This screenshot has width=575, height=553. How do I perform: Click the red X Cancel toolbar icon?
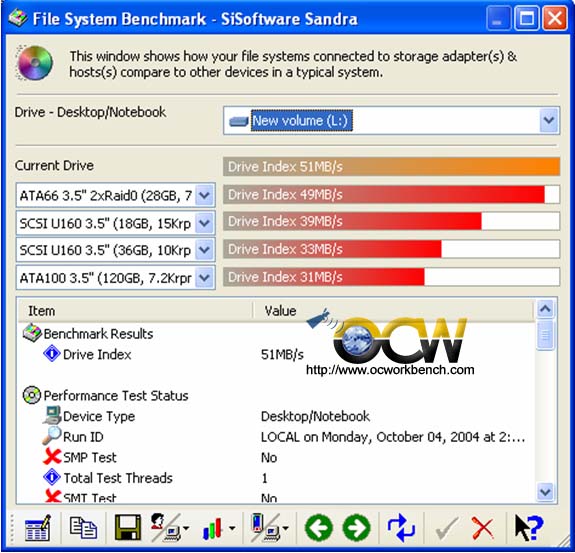[483, 528]
